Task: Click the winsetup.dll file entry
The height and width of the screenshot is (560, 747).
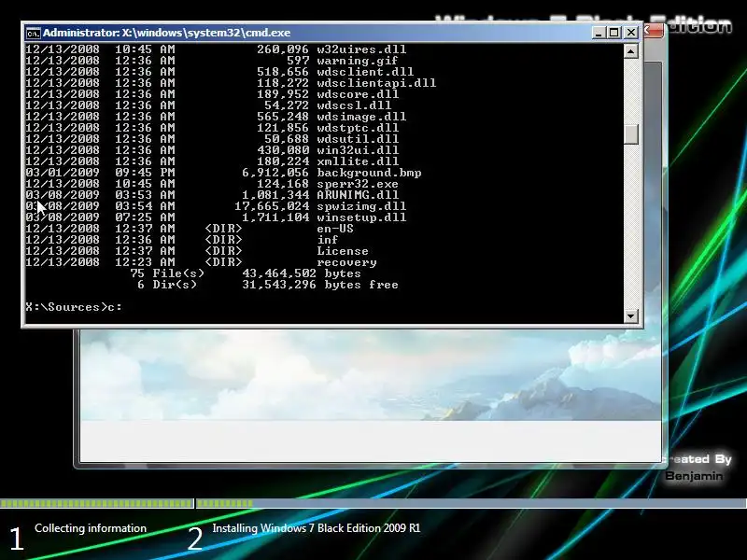Action: 361,217
